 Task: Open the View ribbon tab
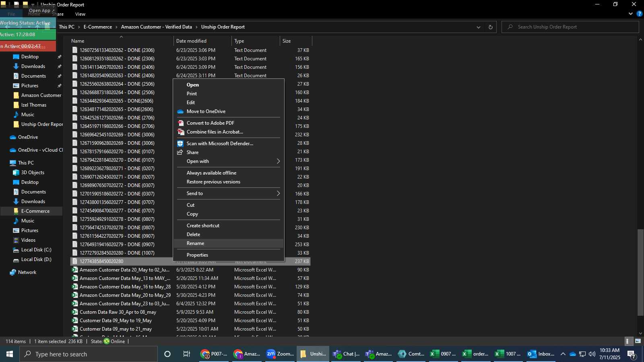click(80, 14)
